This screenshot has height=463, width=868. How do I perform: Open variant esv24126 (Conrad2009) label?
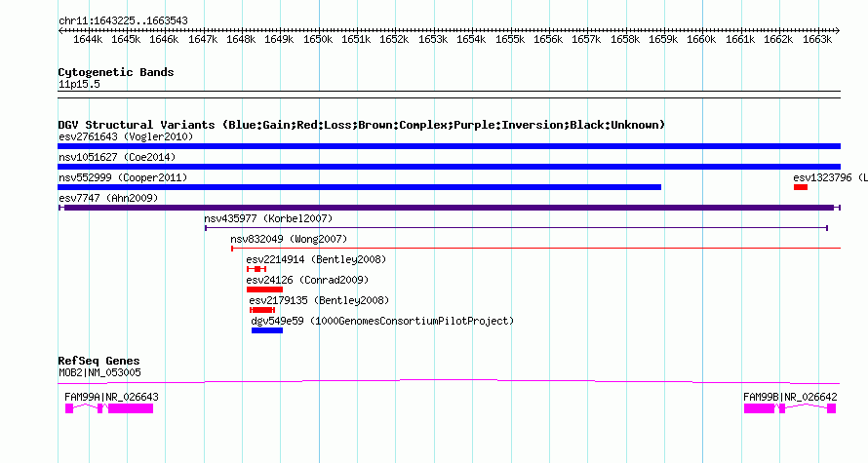click(x=307, y=280)
